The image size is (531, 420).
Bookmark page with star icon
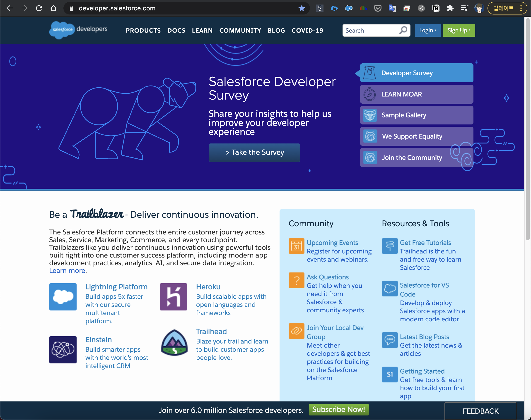[x=302, y=8]
